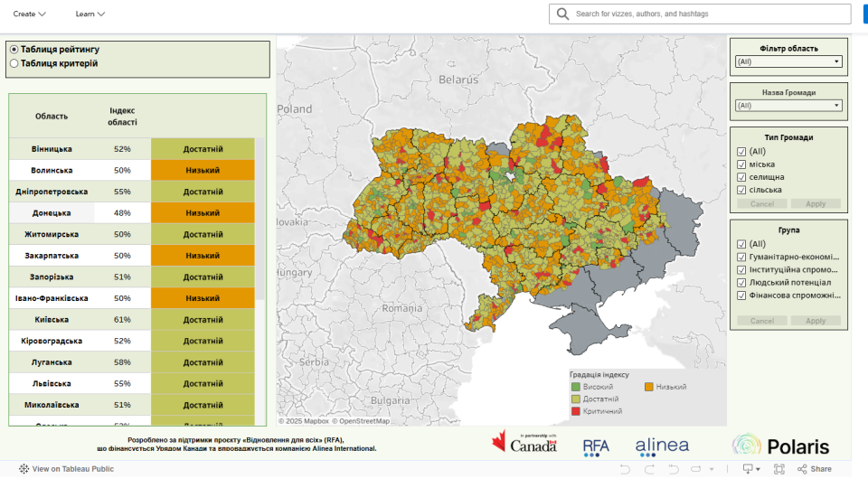Click the View on Tableau Public icon
The height and width of the screenshot is (488, 868).
coord(24,469)
